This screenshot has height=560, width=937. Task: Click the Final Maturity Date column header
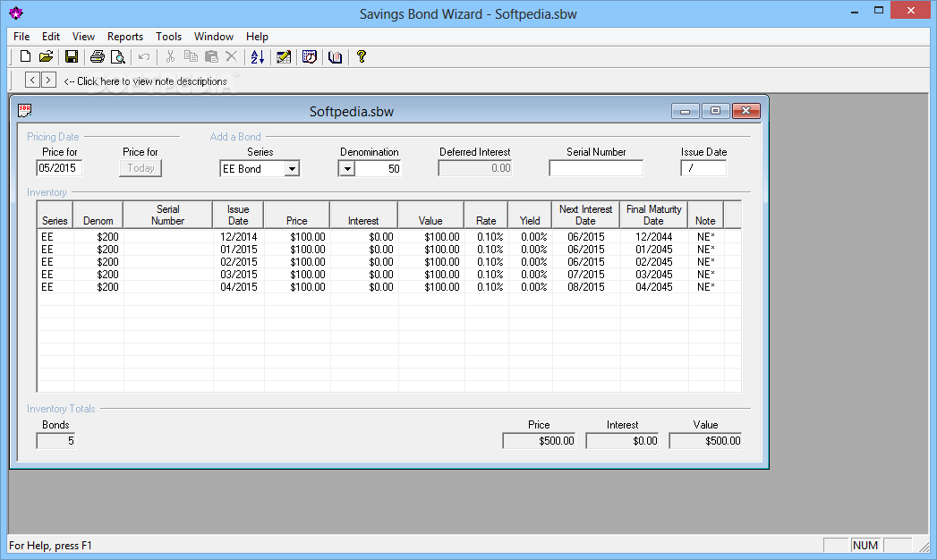click(x=653, y=215)
